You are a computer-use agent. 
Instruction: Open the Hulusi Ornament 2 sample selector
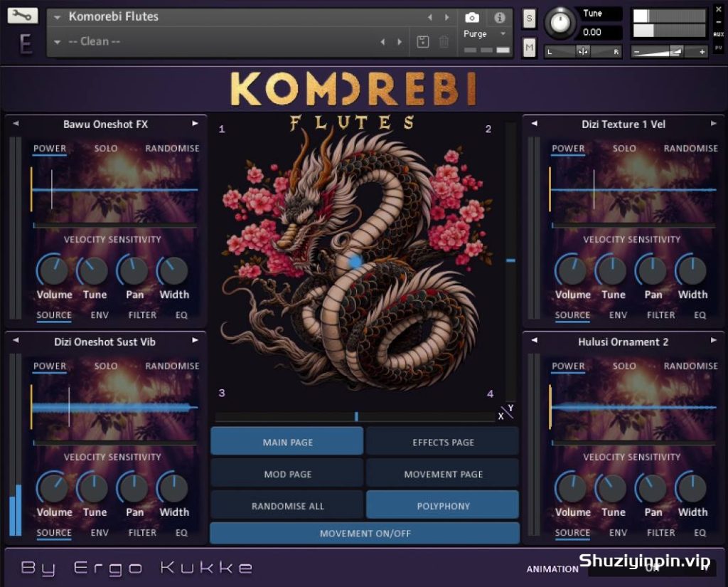[x=623, y=342]
